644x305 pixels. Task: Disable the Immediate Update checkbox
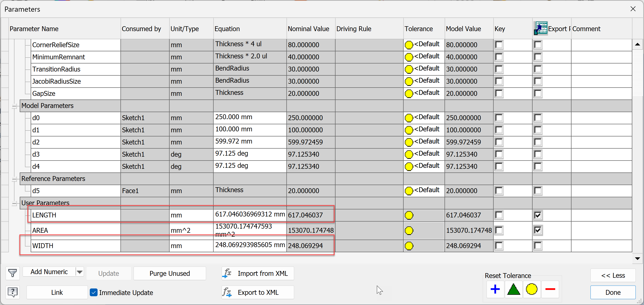click(93, 292)
